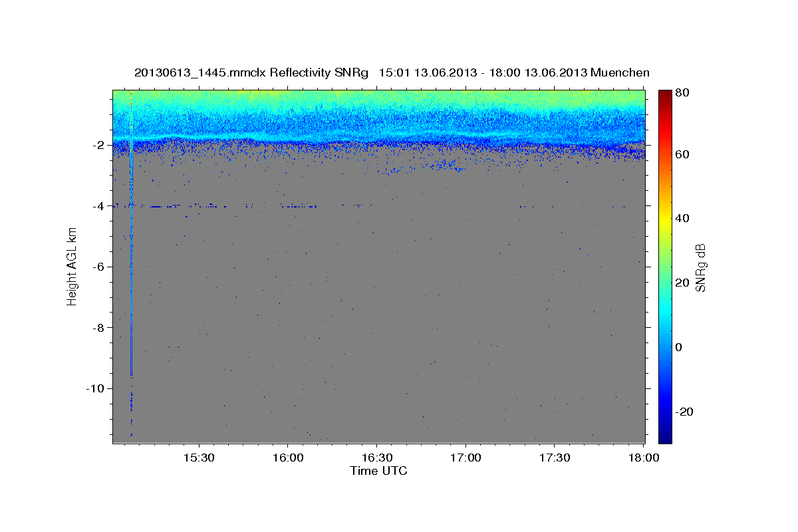Click the 0 colorbar tick label
This screenshot has height=532, width=798.
(680, 347)
